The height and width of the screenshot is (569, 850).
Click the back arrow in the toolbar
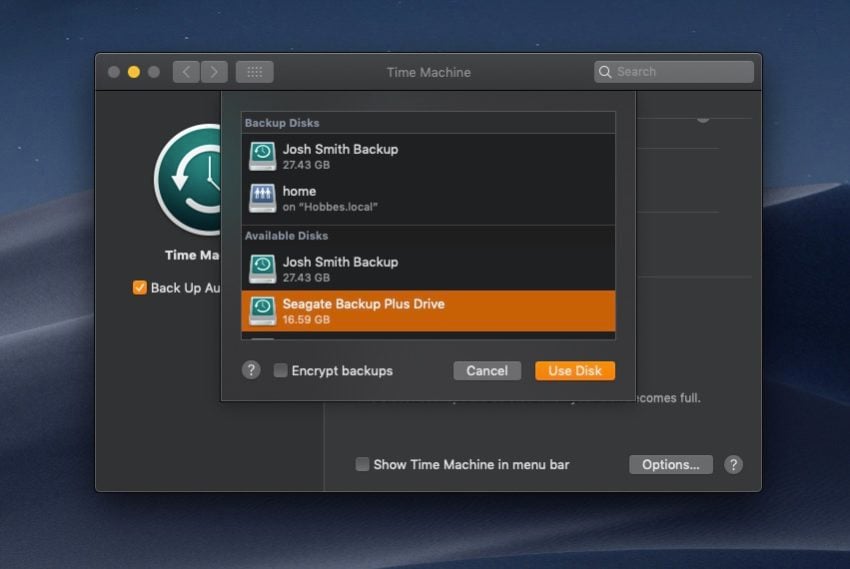pos(186,72)
